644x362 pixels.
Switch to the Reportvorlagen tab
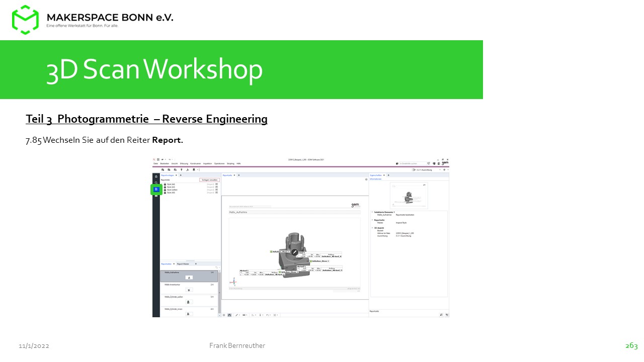(168, 175)
